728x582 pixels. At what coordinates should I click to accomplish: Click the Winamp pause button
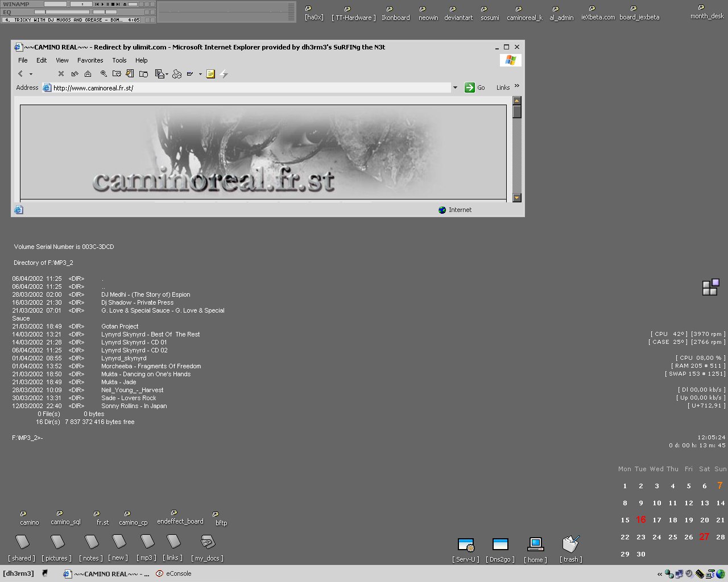(x=107, y=4)
